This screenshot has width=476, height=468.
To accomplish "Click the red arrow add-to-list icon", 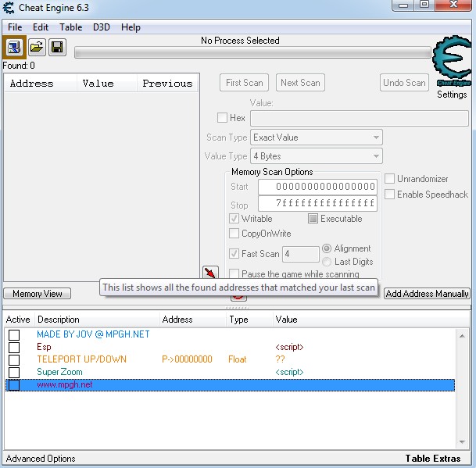I will coord(210,273).
